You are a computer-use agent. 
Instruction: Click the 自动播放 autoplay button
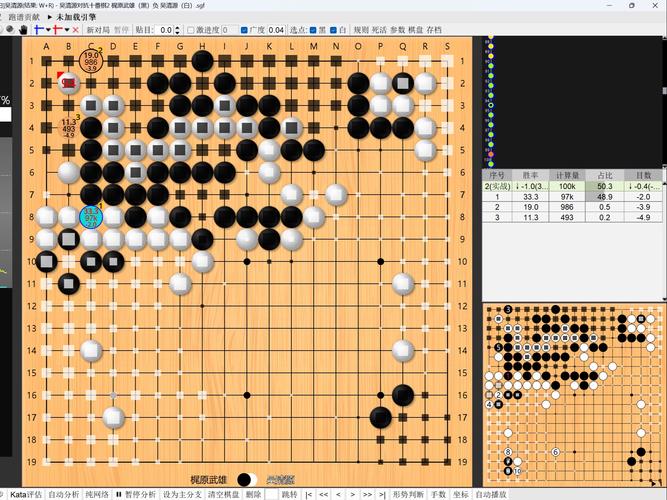pyautogui.click(x=490, y=494)
